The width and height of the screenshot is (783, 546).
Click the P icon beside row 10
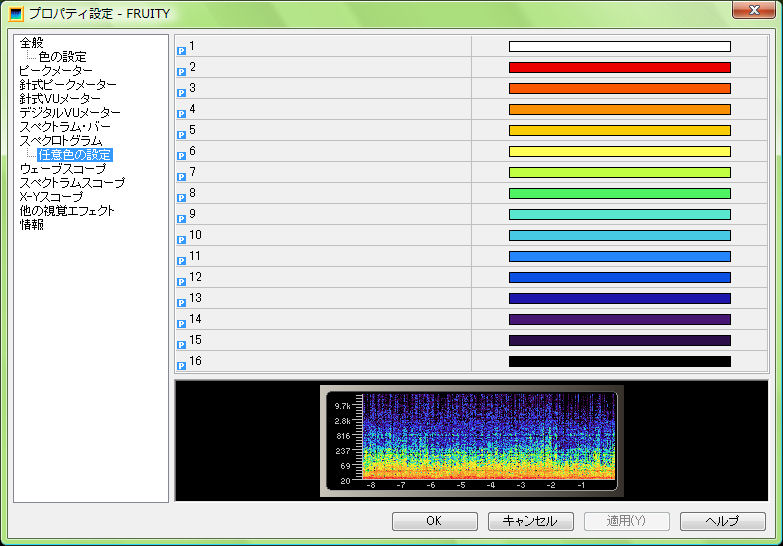tap(181, 240)
